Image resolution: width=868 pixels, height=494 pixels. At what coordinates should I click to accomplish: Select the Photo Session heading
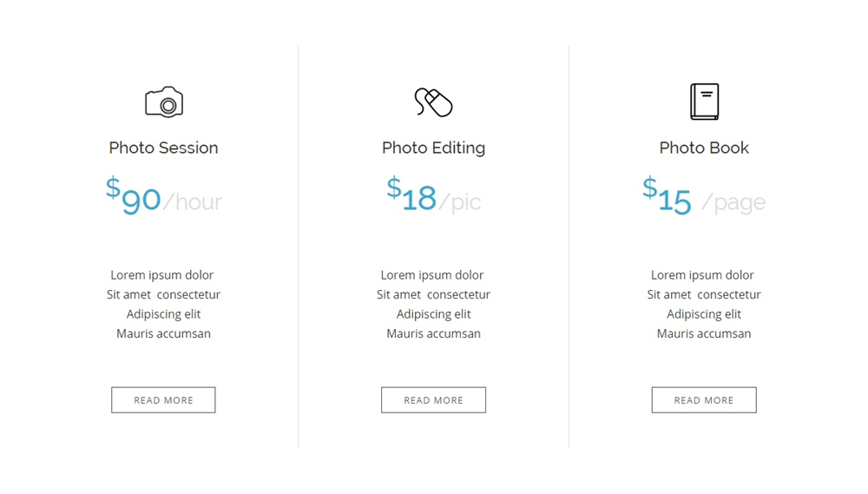(163, 148)
